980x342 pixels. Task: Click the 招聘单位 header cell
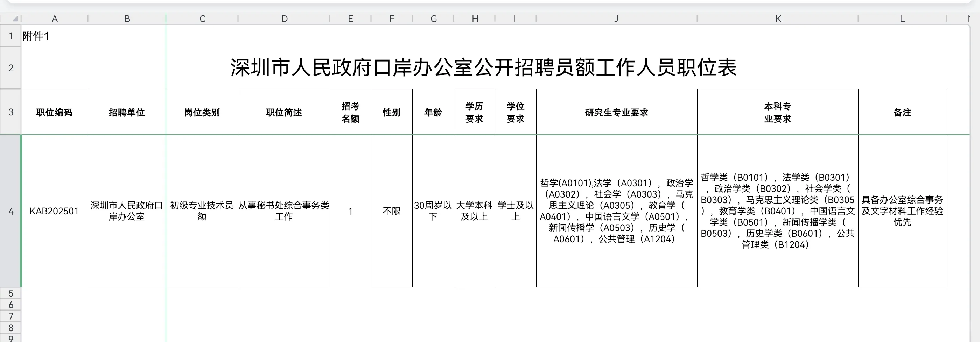click(x=127, y=112)
